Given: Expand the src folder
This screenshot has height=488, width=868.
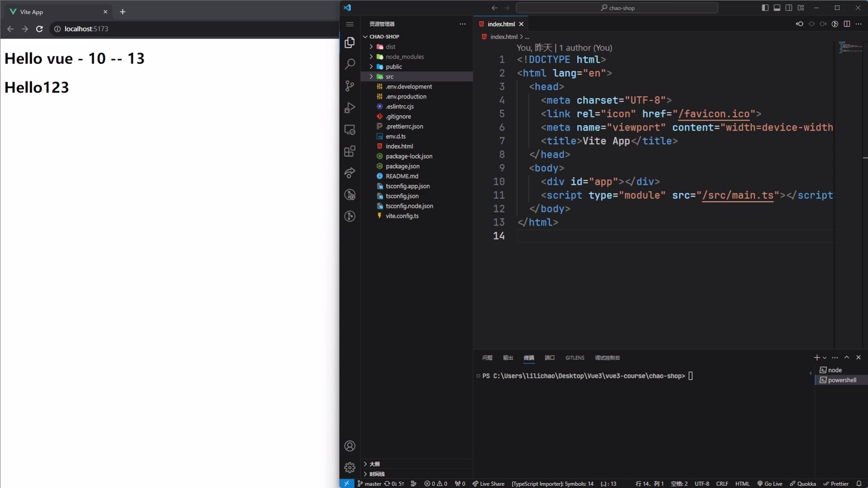Looking at the screenshot, I should tap(389, 77).
